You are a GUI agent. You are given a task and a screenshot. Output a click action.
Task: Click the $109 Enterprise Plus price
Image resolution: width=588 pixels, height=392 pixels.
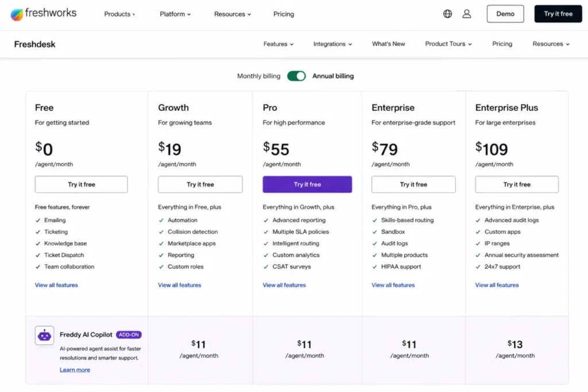click(x=492, y=149)
